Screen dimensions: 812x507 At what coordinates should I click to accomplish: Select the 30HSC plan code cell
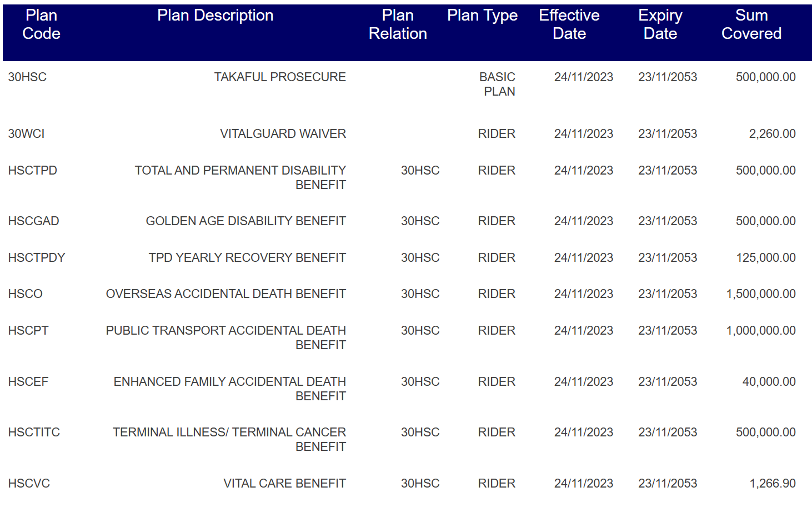[27, 77]
